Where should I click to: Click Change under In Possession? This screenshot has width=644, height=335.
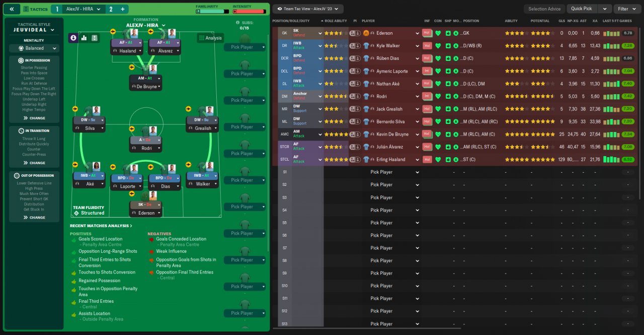(x=34, y=118)
